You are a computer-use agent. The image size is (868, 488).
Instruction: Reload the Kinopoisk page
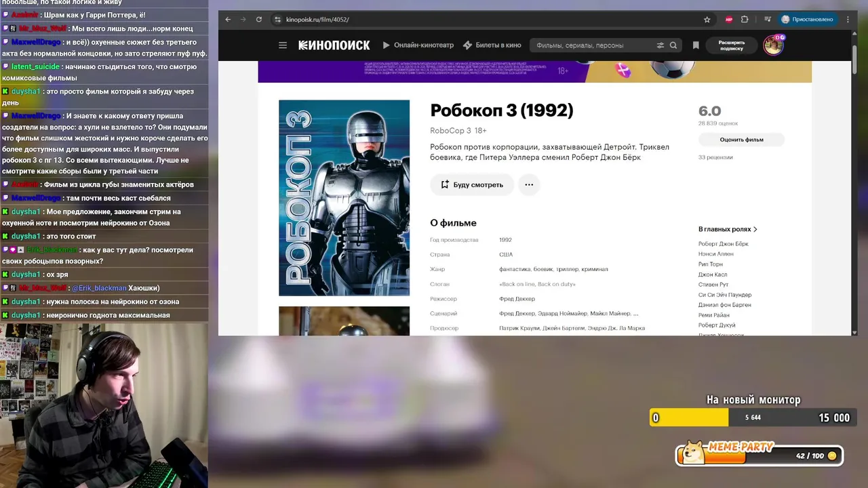click(259, 20)
